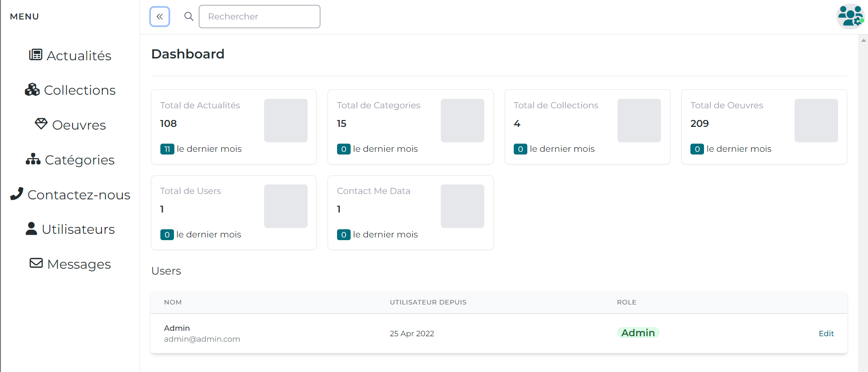Click the Messages envelope icon
The height and width of the screenshot is (372, 868).
click(x=36, y=263)
